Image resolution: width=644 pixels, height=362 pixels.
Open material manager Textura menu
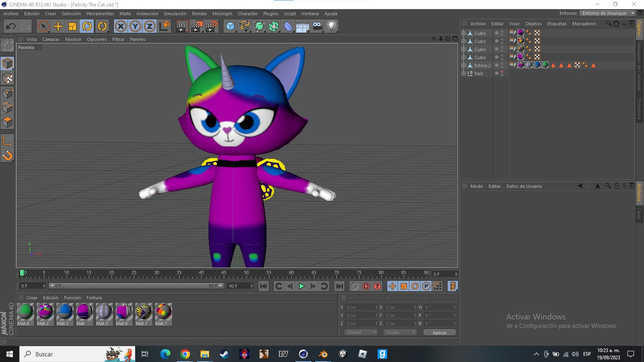94,298
